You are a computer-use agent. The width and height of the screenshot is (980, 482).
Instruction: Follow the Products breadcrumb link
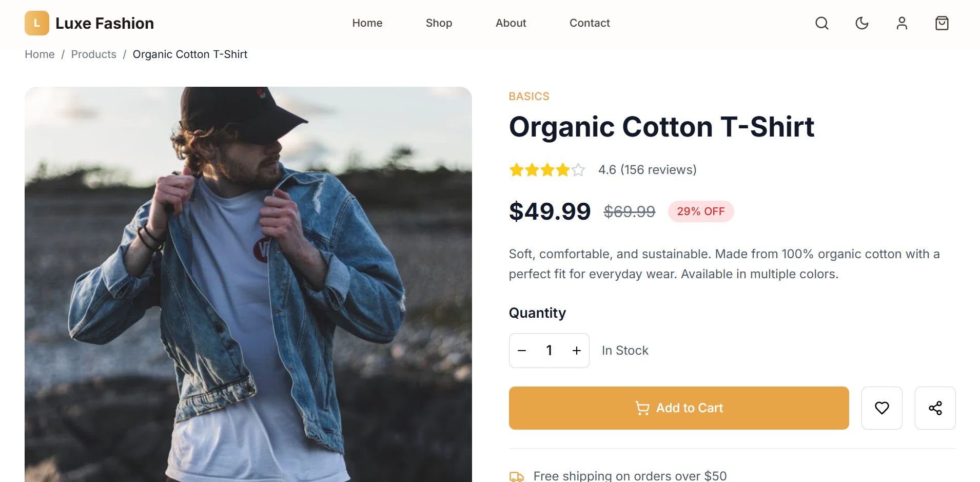coord(94,54)
